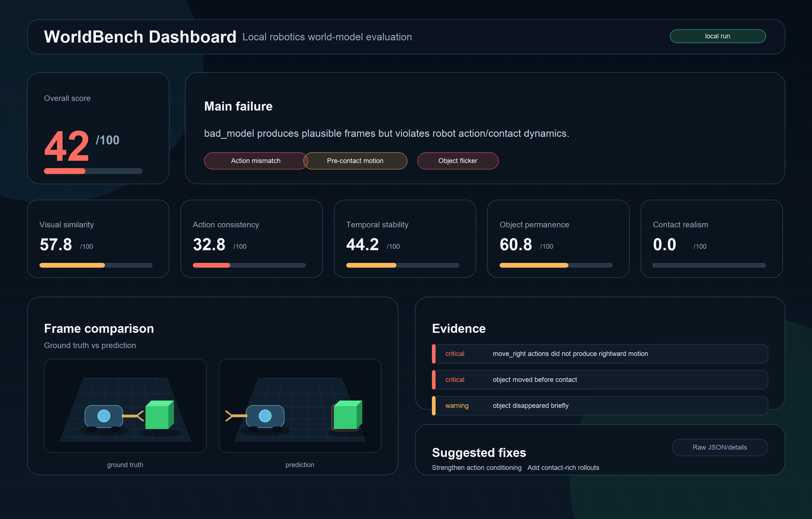Click the overall score progress bar
The height and width of the screenshot is (519, 812).
pos(93,171)
